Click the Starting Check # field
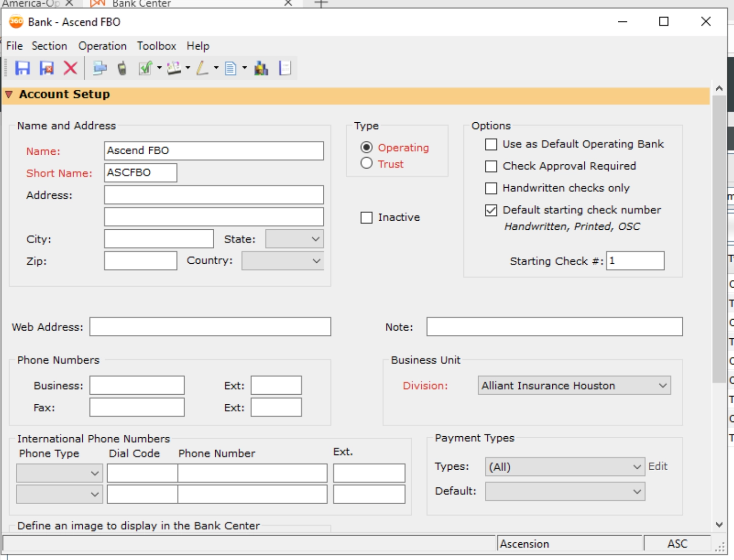Screen dimensions: 734x560 point(636,261)
